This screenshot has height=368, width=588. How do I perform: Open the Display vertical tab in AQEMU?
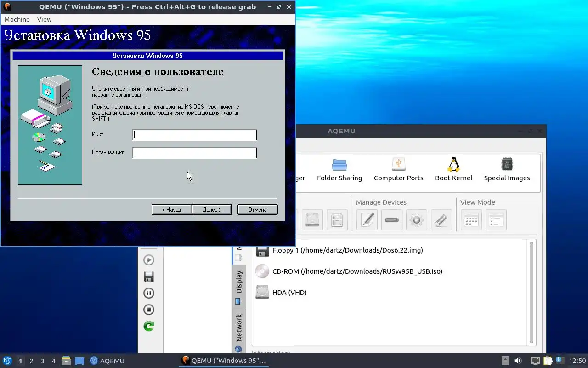pyautogui.click(x=239, y=286)
